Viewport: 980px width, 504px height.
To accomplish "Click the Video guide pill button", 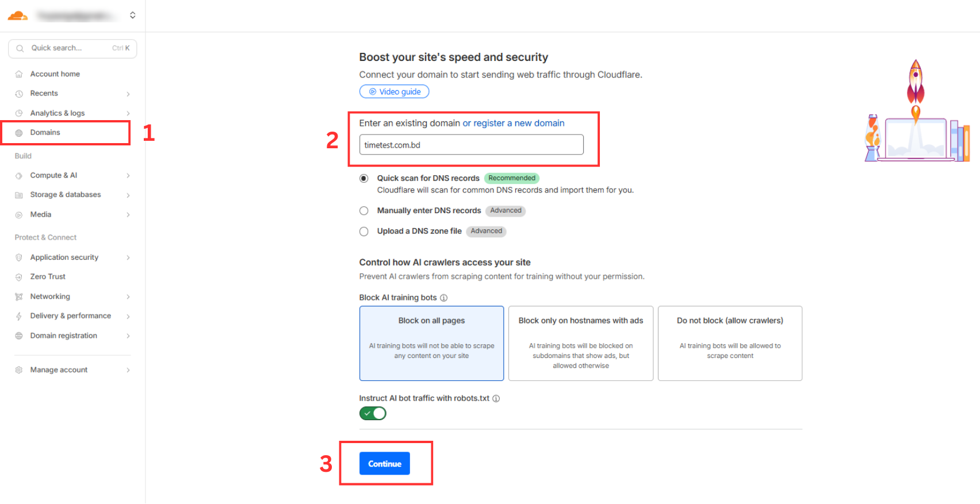I will 394,91.
